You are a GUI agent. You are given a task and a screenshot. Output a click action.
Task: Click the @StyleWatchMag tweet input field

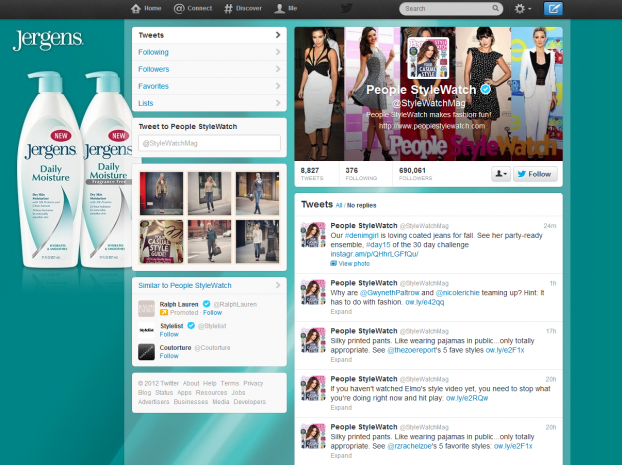209,143
